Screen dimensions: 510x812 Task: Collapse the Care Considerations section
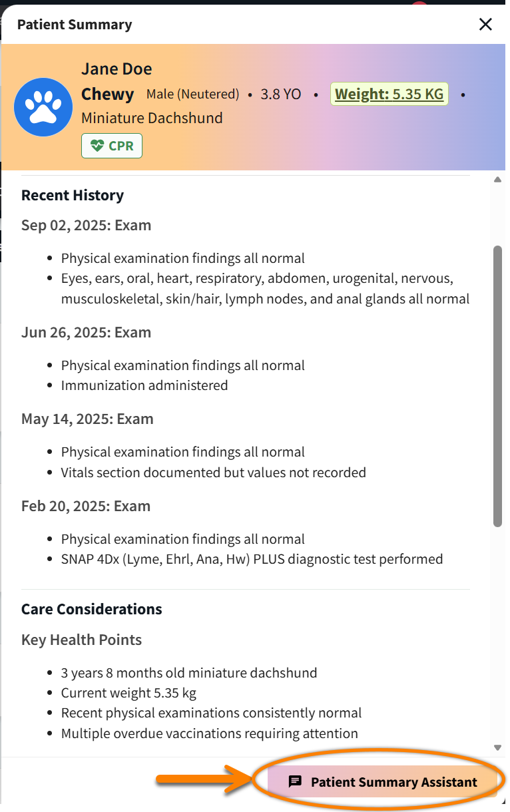click(91, 609)
